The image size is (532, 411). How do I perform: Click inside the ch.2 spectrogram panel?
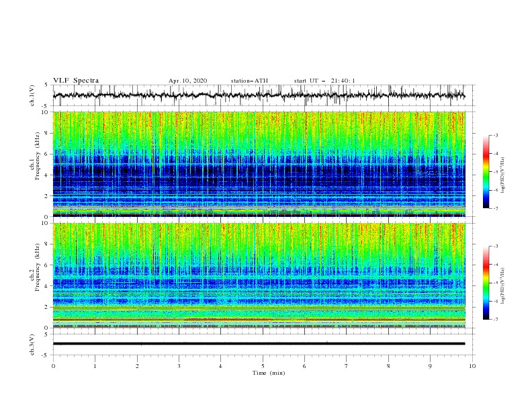point(259,275)
